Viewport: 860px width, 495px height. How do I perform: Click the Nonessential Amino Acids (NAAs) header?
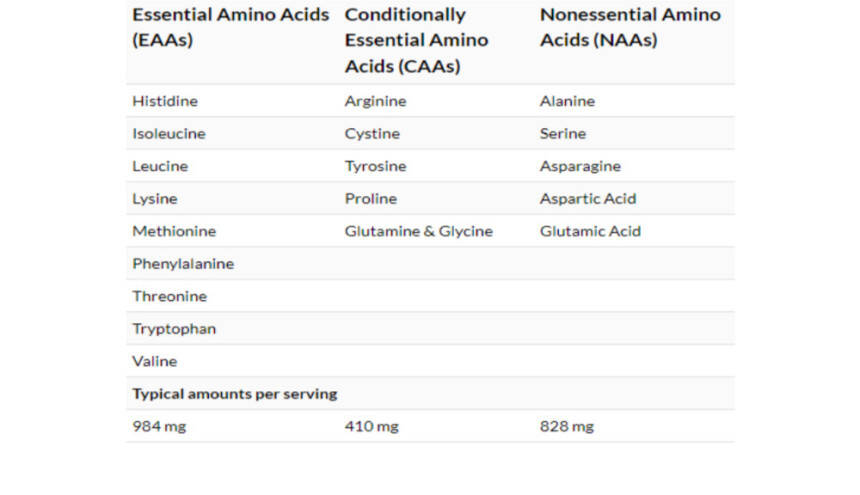click(630, 28)
